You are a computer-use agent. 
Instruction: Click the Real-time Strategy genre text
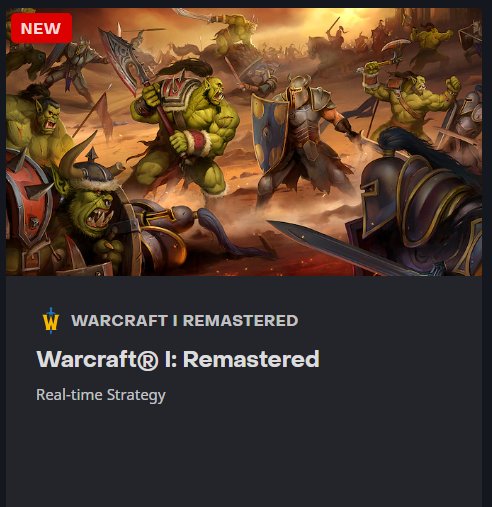coord(101,396)
